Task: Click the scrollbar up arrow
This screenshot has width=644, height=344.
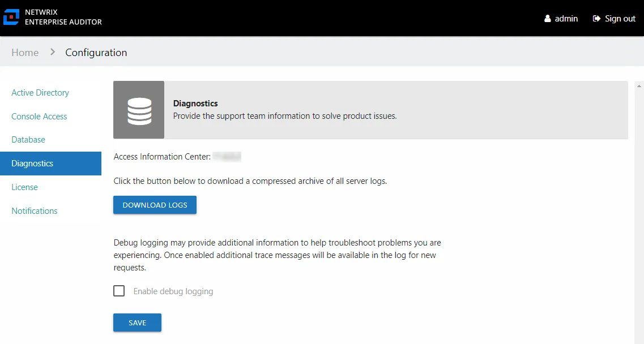Action: click(639, 86)
